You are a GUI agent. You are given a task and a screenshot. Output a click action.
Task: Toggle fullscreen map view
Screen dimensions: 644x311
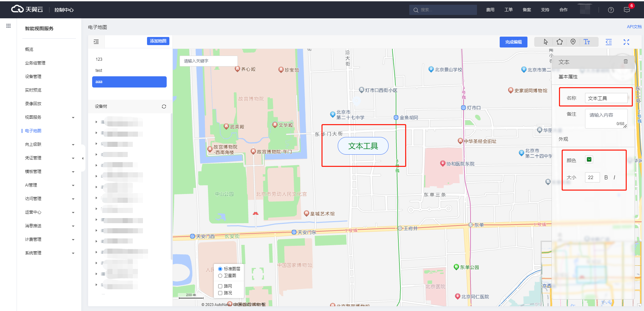626,42
